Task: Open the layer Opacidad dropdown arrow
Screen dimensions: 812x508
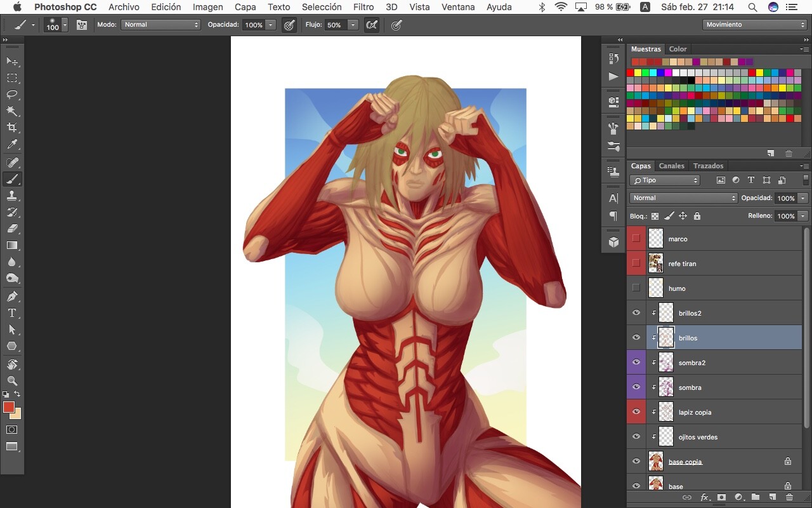Action: click(x=804, y=198)
